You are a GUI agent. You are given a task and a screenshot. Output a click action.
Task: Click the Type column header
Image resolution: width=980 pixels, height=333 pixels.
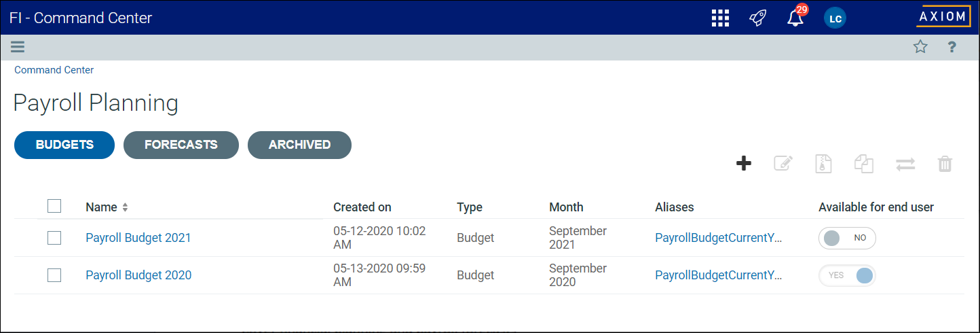click(470, 207)
